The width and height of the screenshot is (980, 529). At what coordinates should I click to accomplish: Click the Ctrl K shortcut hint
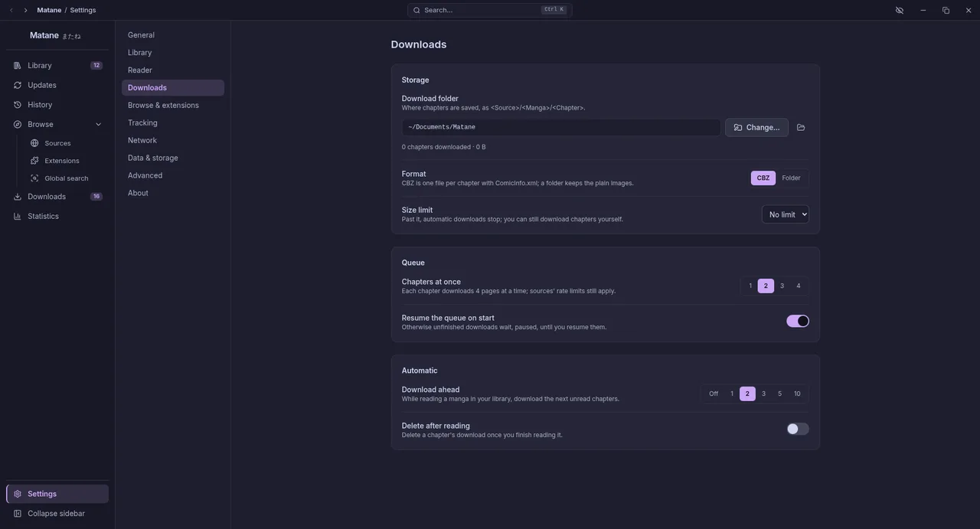pyautogui.click(x=554, y=10)
